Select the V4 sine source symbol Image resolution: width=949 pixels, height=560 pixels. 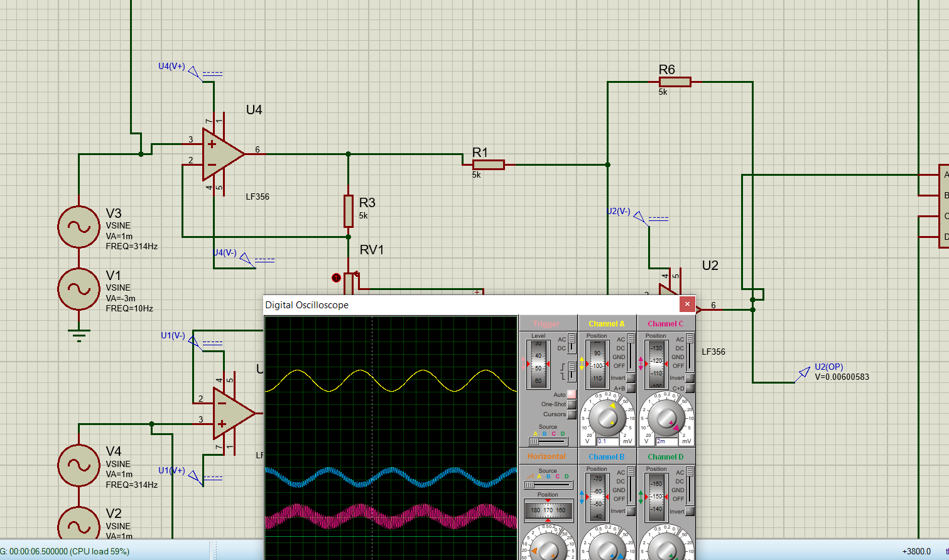(79, 465)
